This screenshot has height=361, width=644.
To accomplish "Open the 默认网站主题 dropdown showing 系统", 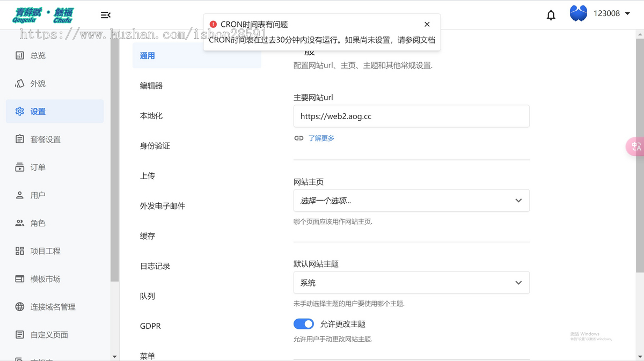I will 412,283.
